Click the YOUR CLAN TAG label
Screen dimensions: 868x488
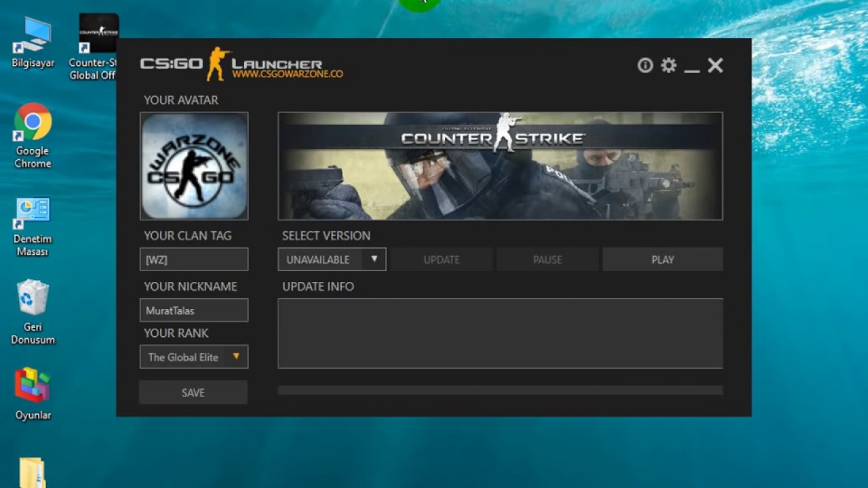coord(188,236)
